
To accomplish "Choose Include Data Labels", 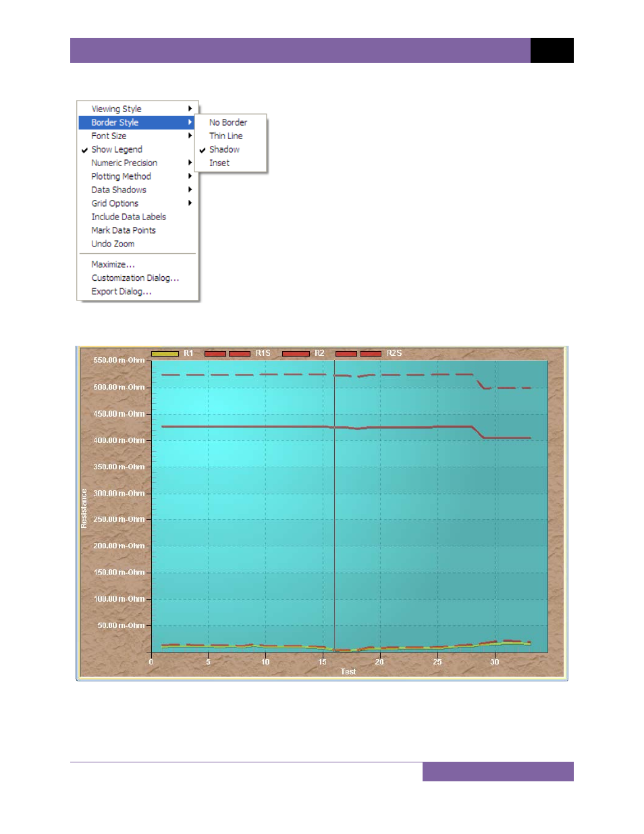I will [x=137, y=217].
